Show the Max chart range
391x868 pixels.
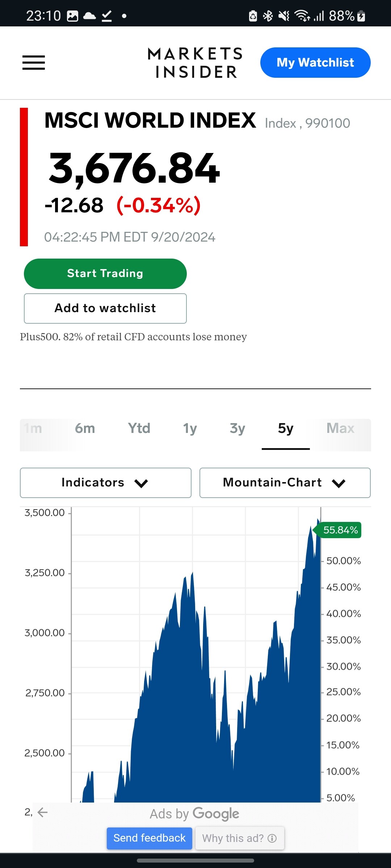[x=340, y=429]
